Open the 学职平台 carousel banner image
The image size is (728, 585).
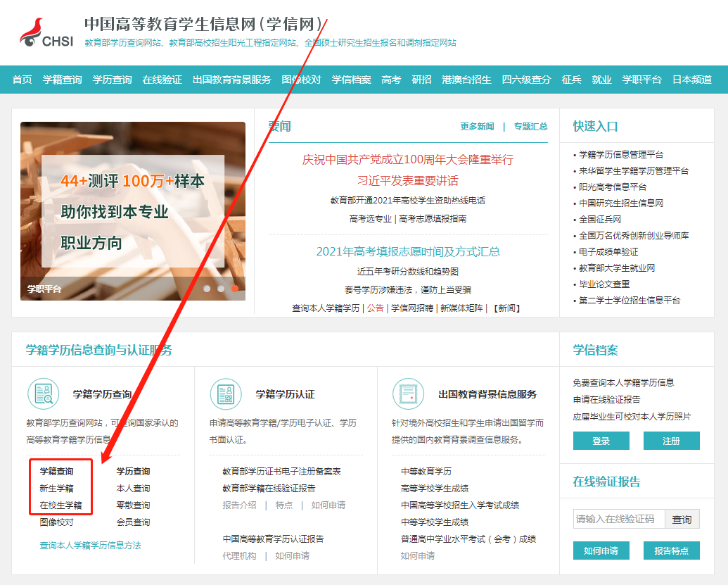click(x=133, y=211)
